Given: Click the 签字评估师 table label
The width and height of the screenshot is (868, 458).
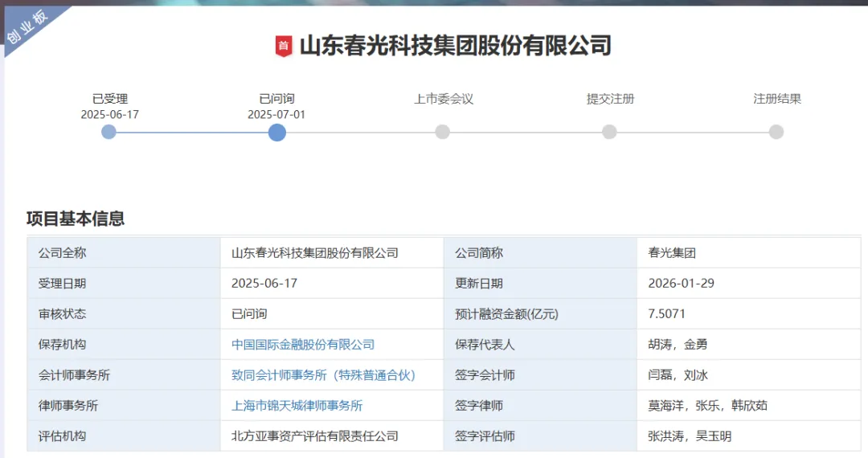Looking at the screenshot, I should (485, 436).
